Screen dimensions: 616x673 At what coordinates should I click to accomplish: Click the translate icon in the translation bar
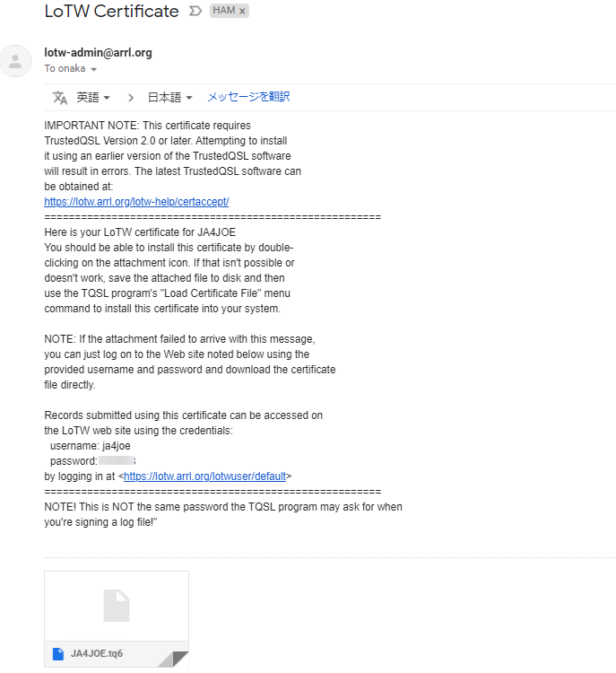(60, 98)
